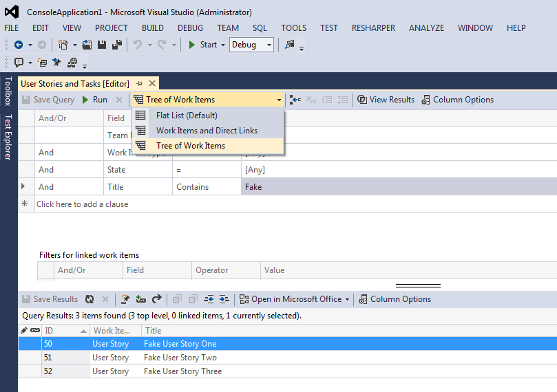Pin the User Stories and Tasks tab

[x=139, y=84]
